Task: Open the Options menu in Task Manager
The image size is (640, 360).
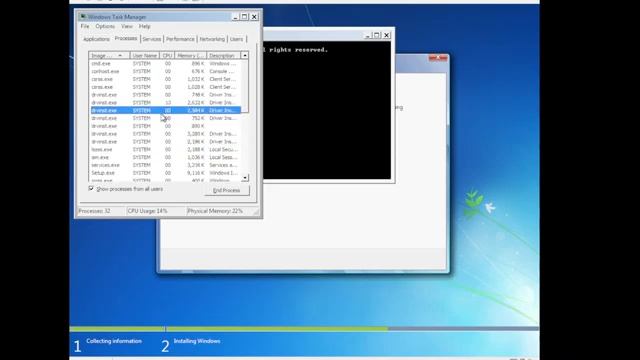Action: pos(105,26)
